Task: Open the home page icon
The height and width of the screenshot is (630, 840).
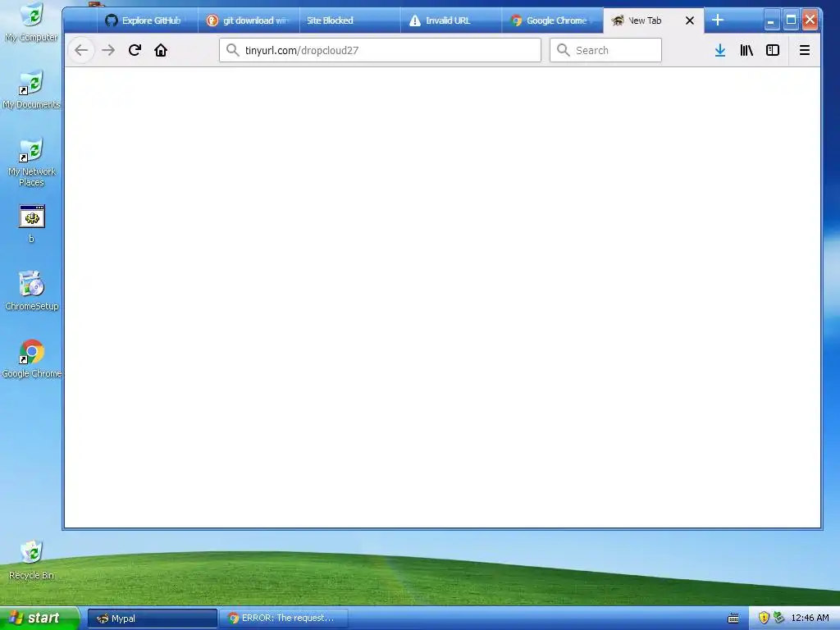Action: 161,50
